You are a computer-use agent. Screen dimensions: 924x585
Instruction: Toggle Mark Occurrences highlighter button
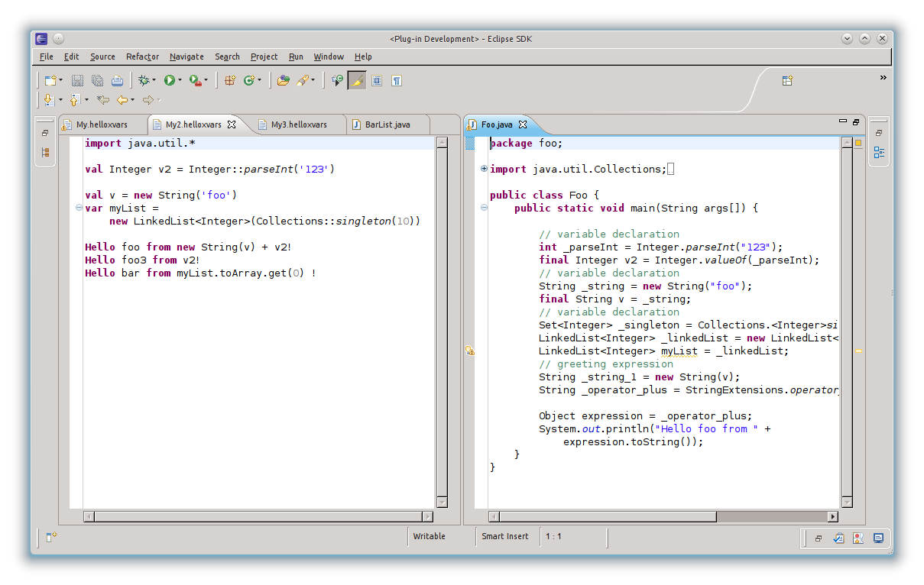tap(357, 80)
